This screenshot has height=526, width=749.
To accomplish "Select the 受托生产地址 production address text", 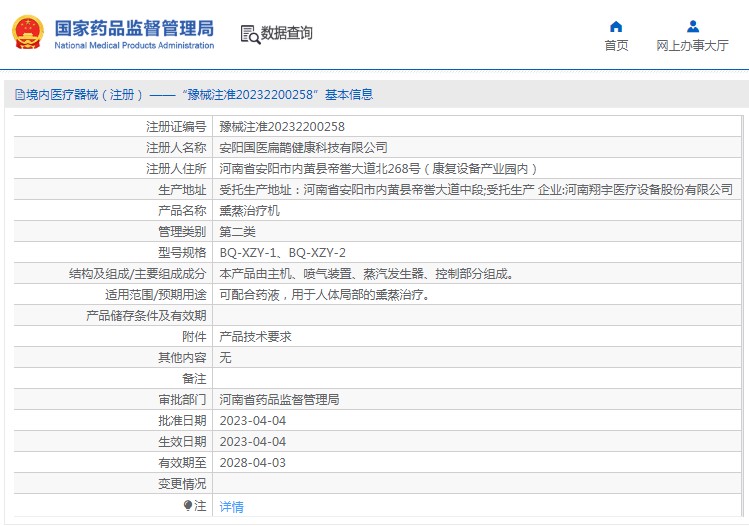I will pos(476,190).
